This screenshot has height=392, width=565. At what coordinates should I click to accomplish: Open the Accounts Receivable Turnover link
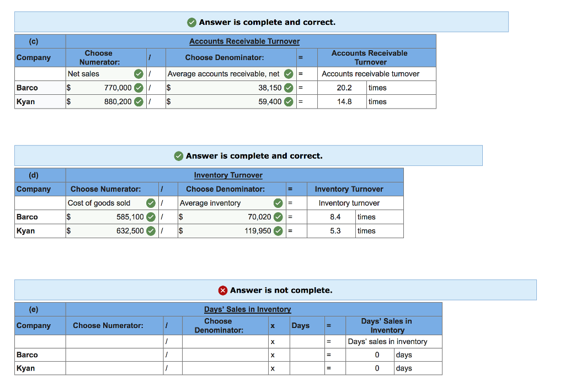click(x=244, y=41)
